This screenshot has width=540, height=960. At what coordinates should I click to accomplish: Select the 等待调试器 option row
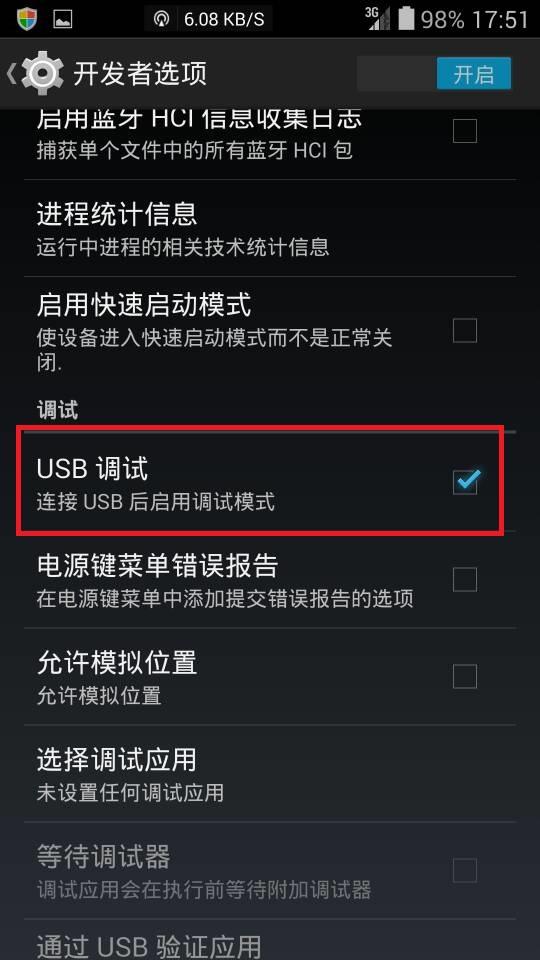[270, 871]
